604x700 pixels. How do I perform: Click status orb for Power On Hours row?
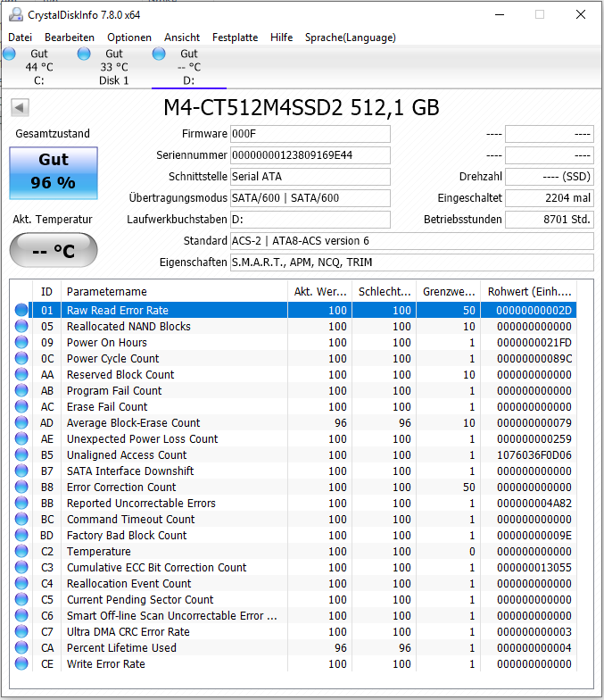point(21,343)
